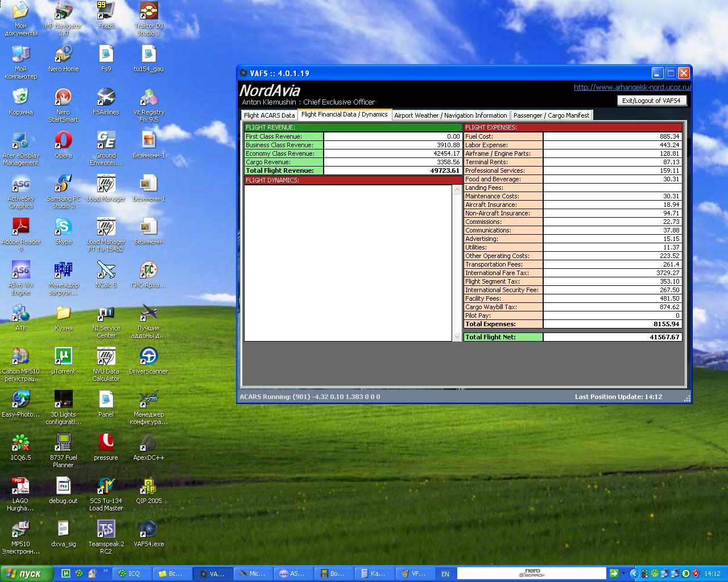This screenshot has height=582, width=728.
Task: Open the tu154_gau file icon
Action: 148,58
